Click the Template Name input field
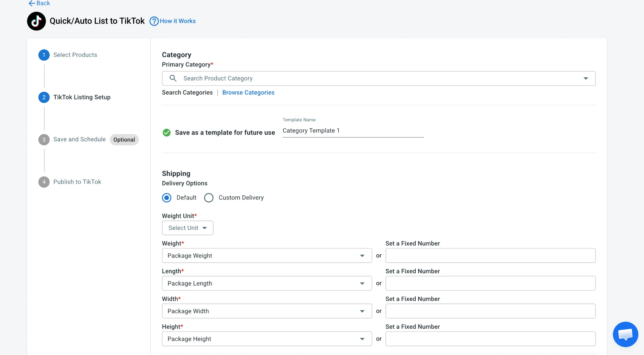This screenshot has width=644, height=355. click(x=353, y=131)
